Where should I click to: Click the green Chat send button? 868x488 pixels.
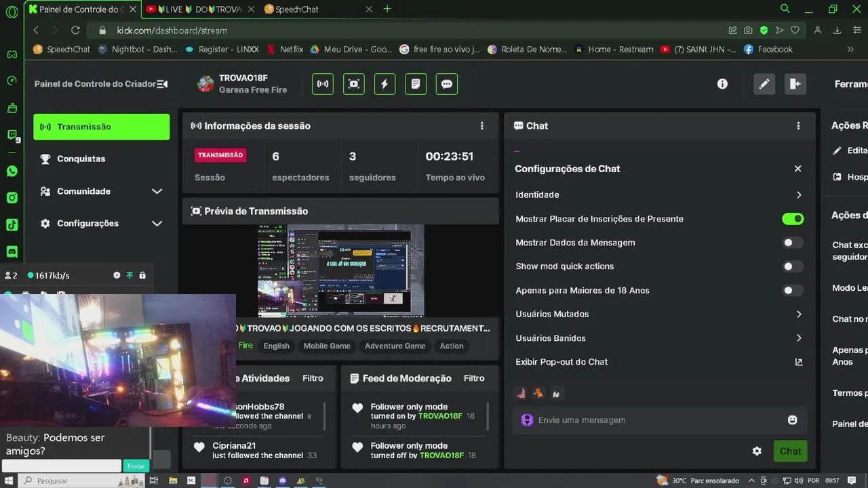coord(790,451)
